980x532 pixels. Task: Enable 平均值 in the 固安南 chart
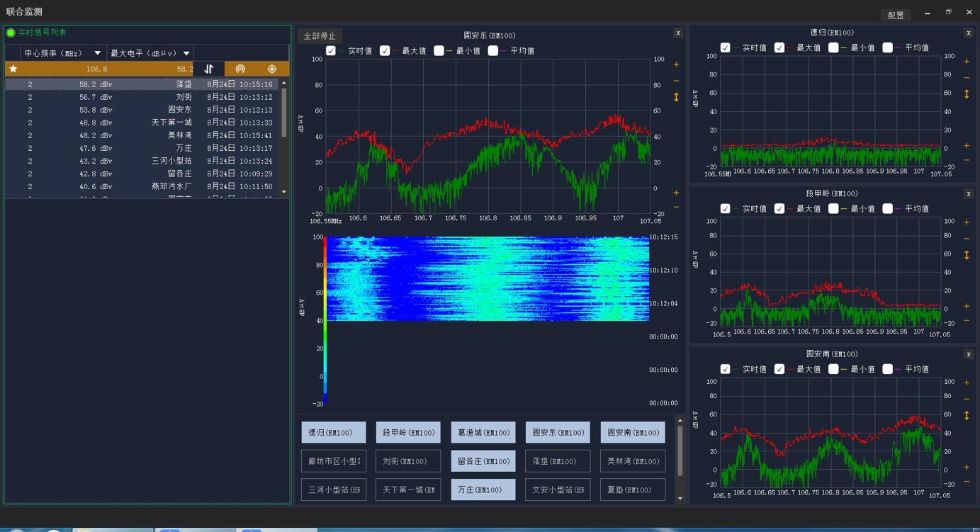(887, 369)
